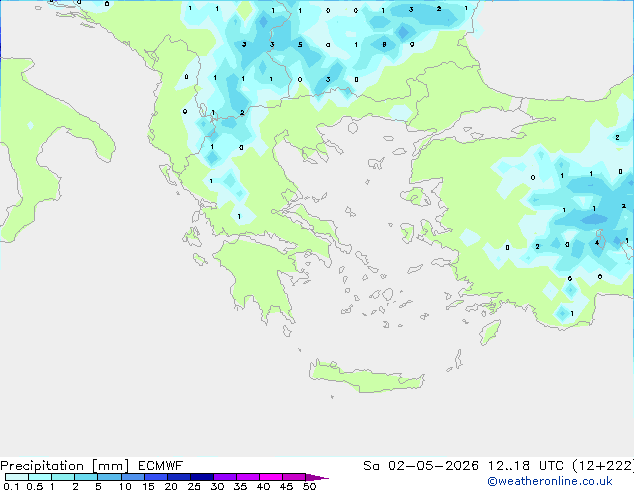This screenshot has height=490, width=634.
Task: Select the purple 30–35 mm legend swatch
Action: pyautogui.click(x=224, y=477)
